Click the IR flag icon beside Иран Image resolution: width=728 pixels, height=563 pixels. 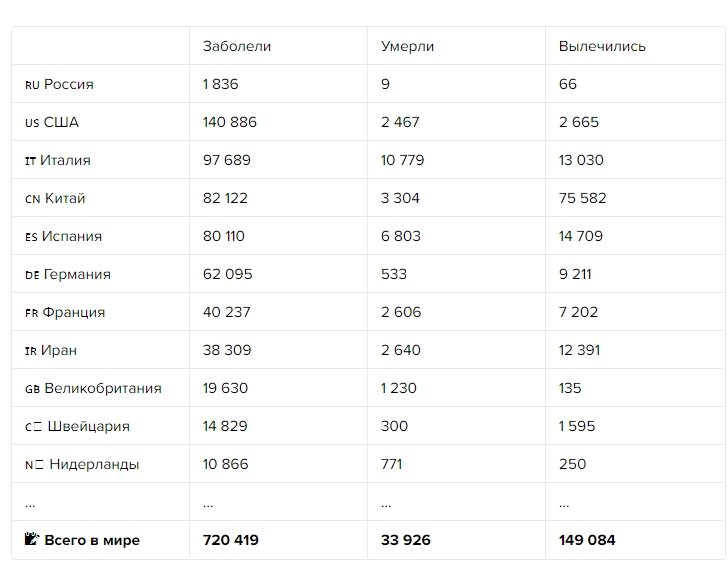(x=30, y=351)
